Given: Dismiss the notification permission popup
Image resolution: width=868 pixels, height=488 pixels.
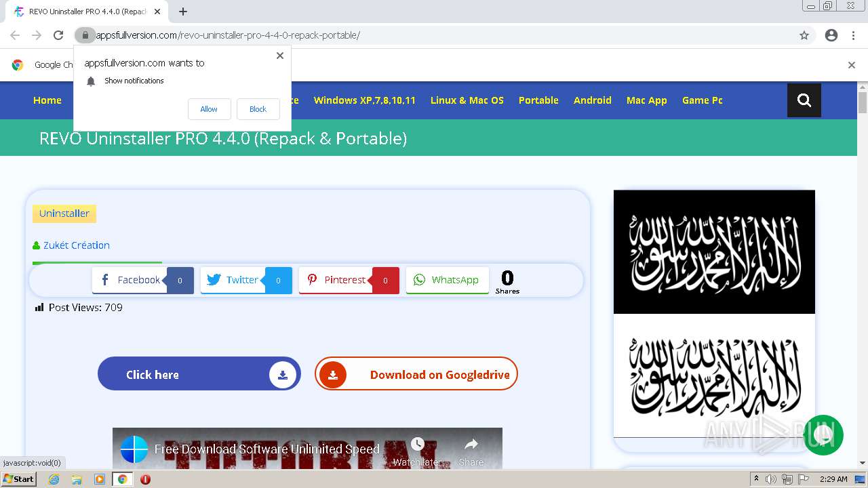Looking at the screenshot, I should (280, 56).
